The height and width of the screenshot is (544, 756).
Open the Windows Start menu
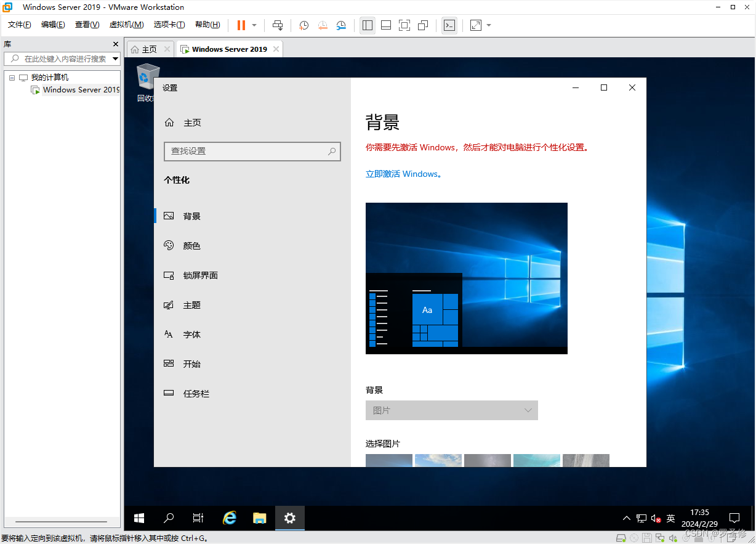tap(139, 518)
